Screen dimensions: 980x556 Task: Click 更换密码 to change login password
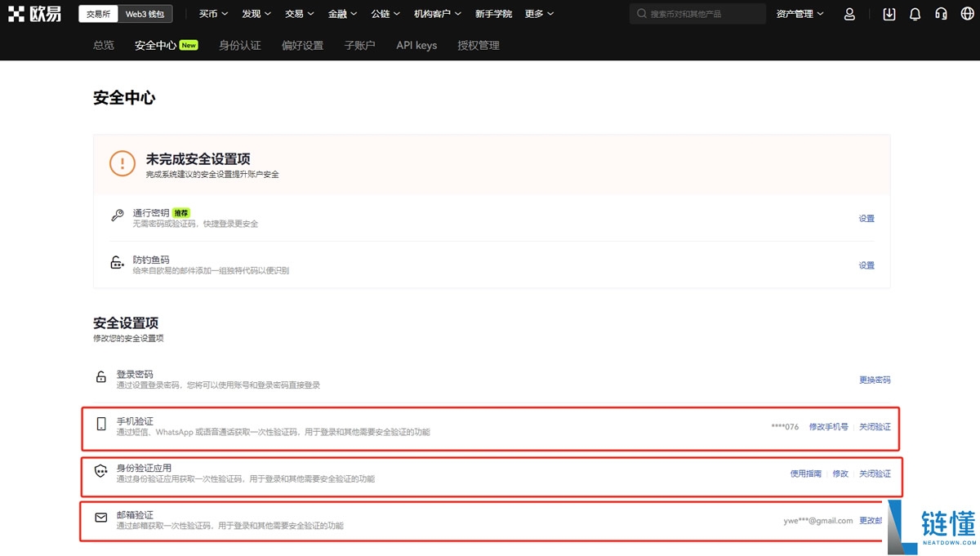[x=875, y=380]
